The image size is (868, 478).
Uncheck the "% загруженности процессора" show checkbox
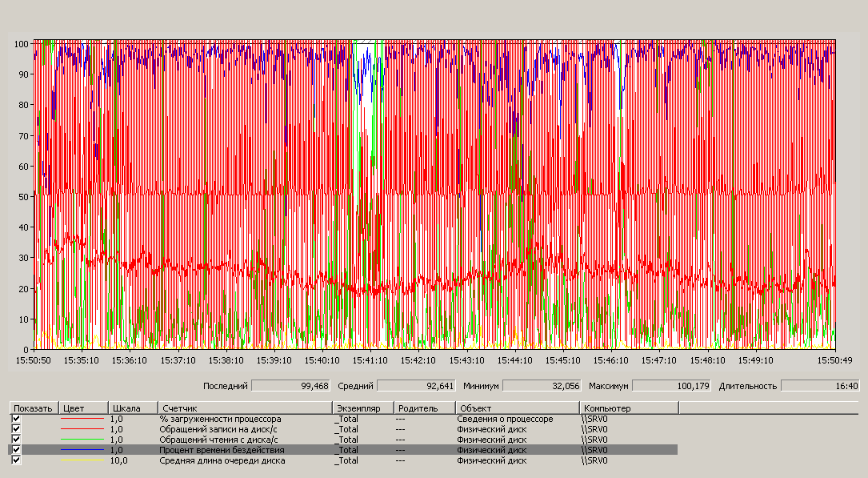point(16,419)
